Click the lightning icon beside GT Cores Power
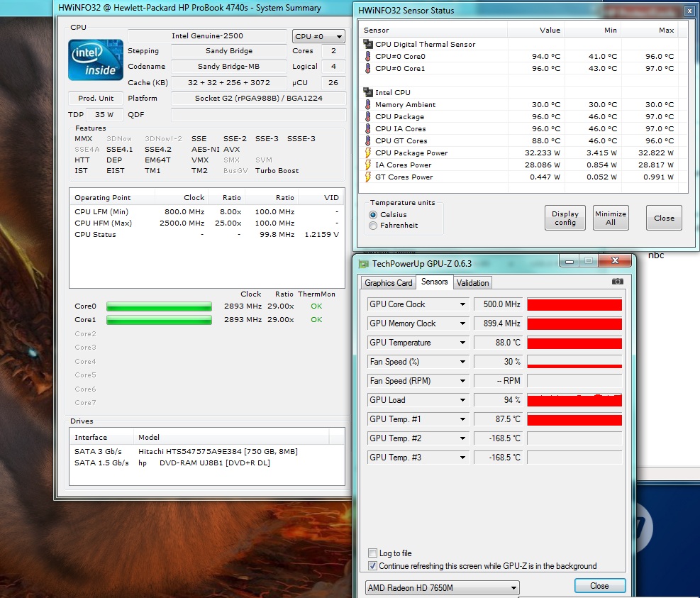Screen dimensions: 700x598 [x=368, y=177]
